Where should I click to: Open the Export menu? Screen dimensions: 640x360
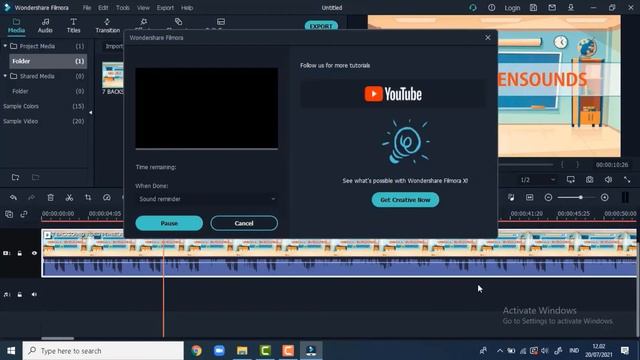click(165, 8)
